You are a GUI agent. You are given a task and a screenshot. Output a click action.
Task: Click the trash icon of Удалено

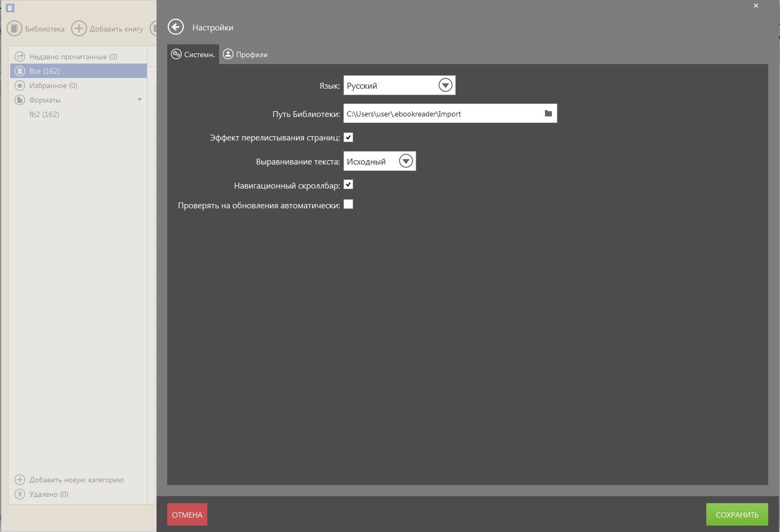20,494
